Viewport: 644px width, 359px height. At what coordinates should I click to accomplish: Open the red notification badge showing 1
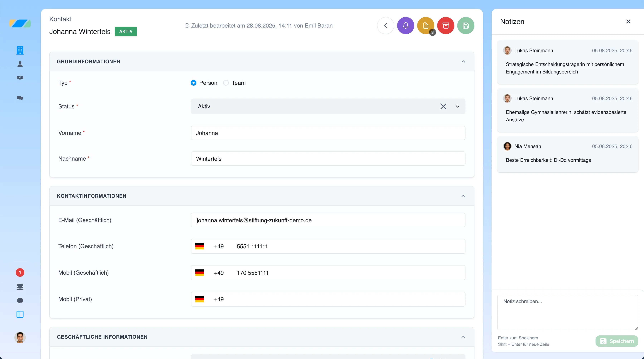(20, 272)
